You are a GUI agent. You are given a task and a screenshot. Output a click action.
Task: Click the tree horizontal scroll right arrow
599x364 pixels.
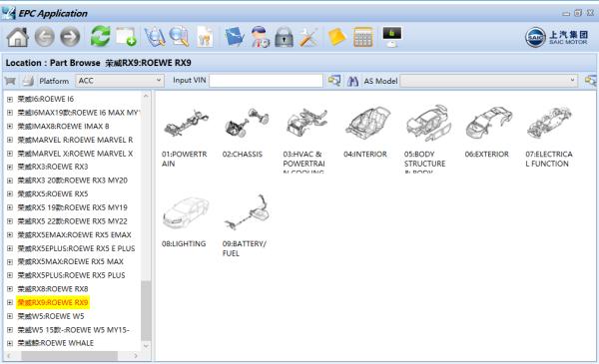point(136,356)
